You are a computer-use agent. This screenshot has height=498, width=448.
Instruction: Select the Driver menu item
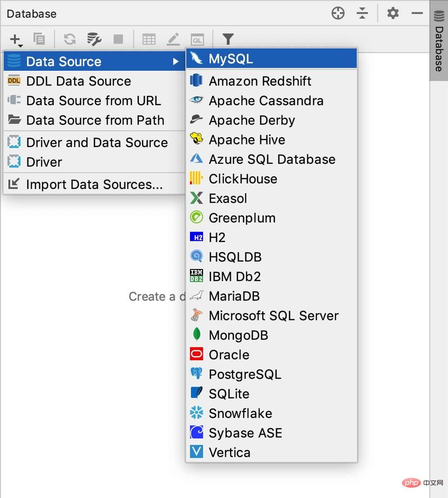pos(95,162)
